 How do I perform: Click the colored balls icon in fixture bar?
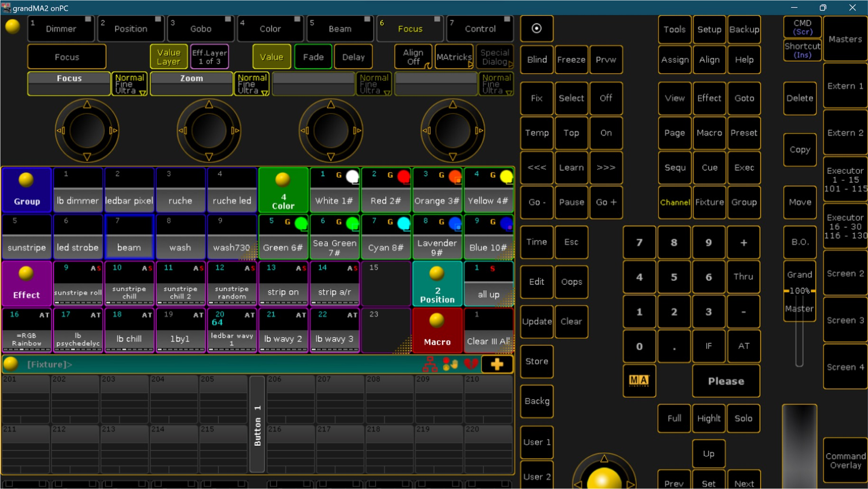coord(450,364)
